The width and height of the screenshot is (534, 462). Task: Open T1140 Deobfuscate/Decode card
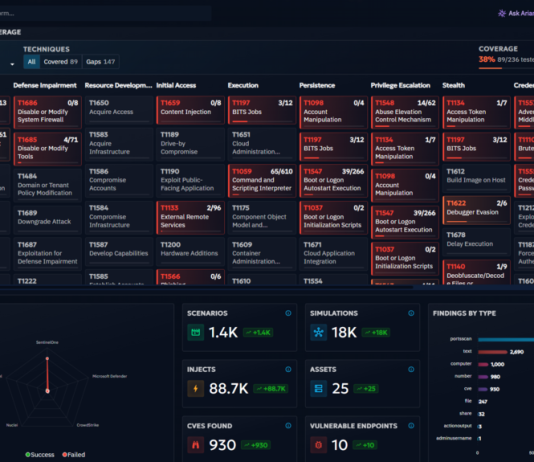(x=476, y=272)
